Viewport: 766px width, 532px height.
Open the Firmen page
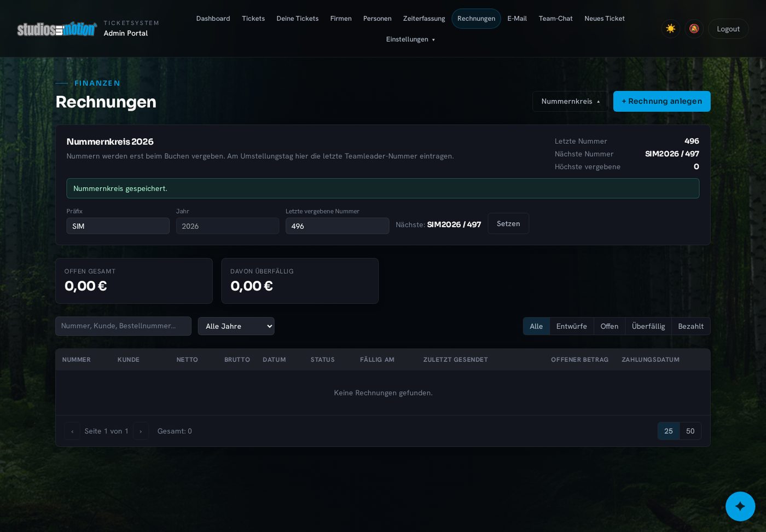(341, 19)
